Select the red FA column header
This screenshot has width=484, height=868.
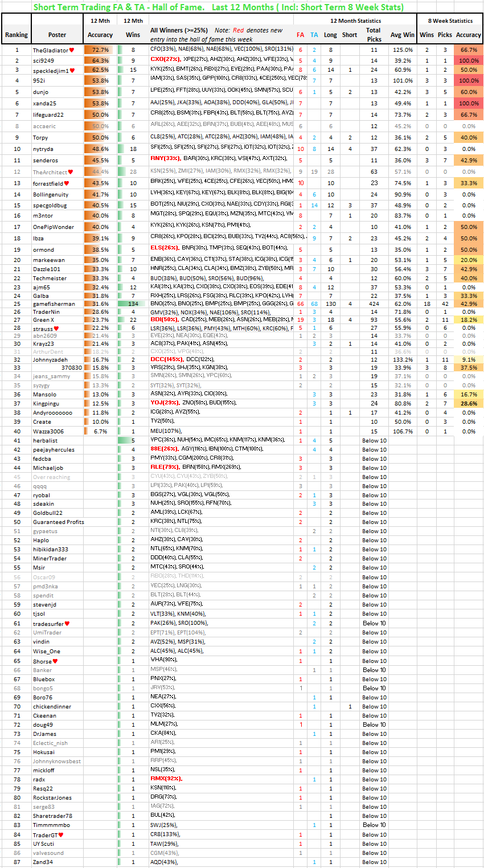301,35
